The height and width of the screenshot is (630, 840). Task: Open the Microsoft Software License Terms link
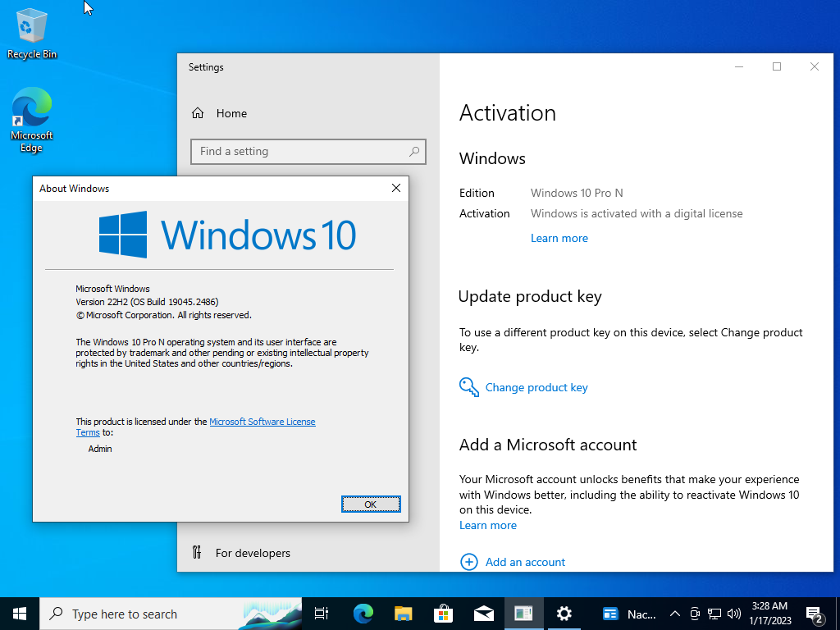click(x=262, y=422)
